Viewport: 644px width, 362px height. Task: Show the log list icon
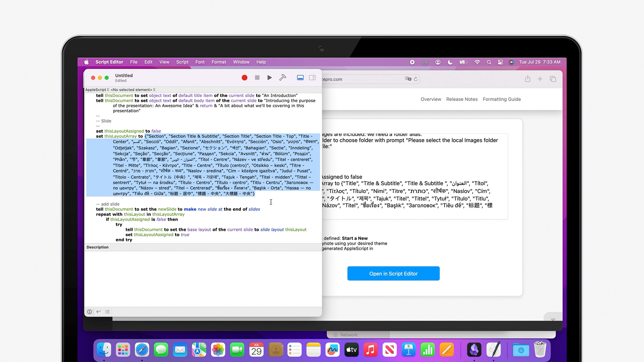coord(107,312)
